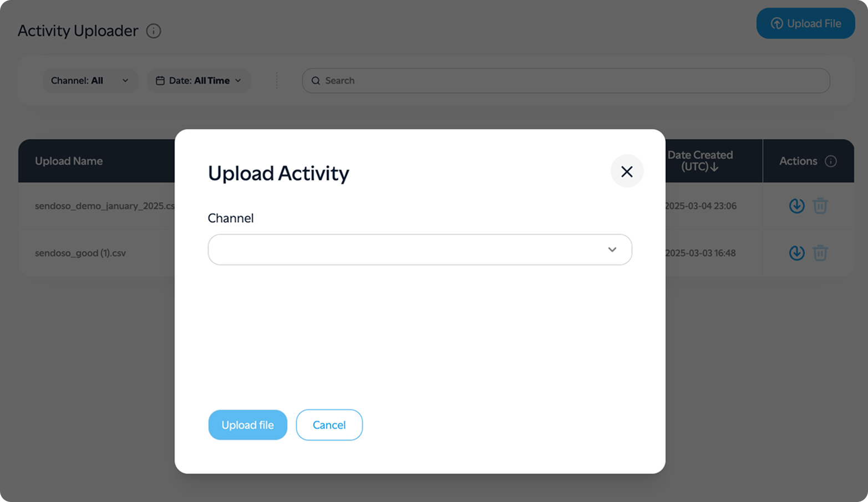Open the info tooltip beside Activity Uploader

pos(154,31)
